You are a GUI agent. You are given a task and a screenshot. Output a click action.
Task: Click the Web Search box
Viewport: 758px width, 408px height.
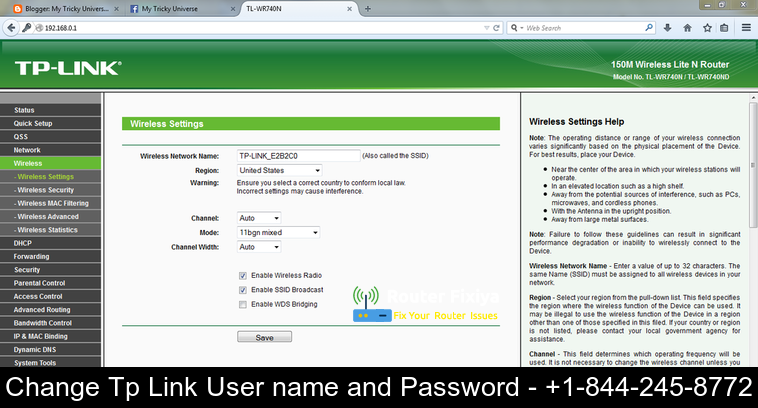pyautogui.click(x=583, y=28)
